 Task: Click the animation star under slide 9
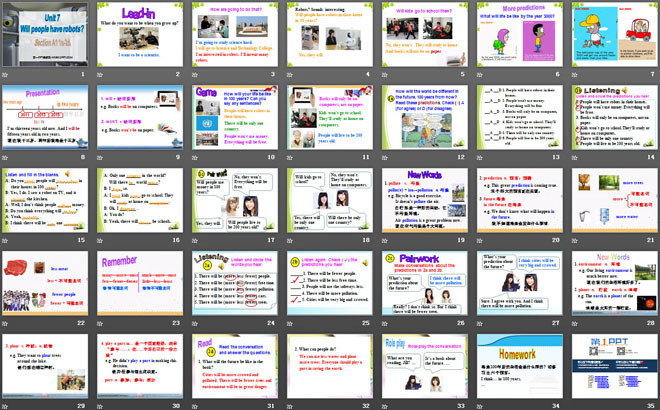[100, 158]
